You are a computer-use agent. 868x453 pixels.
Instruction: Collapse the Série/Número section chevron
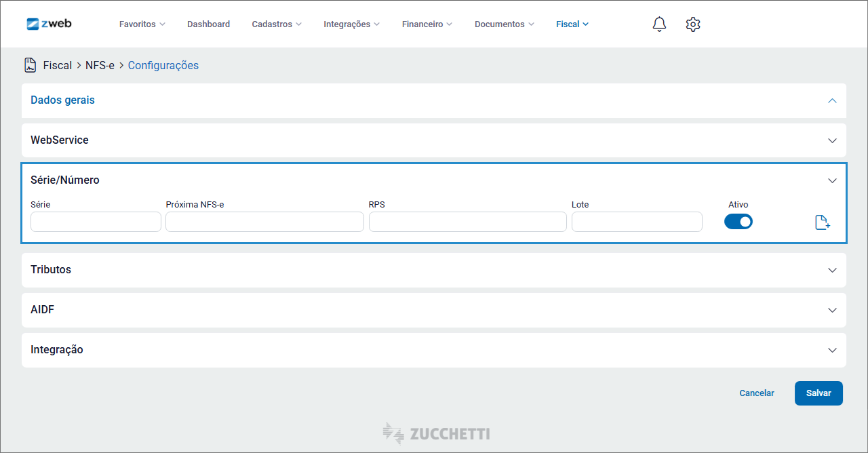[x=832, y=180]
